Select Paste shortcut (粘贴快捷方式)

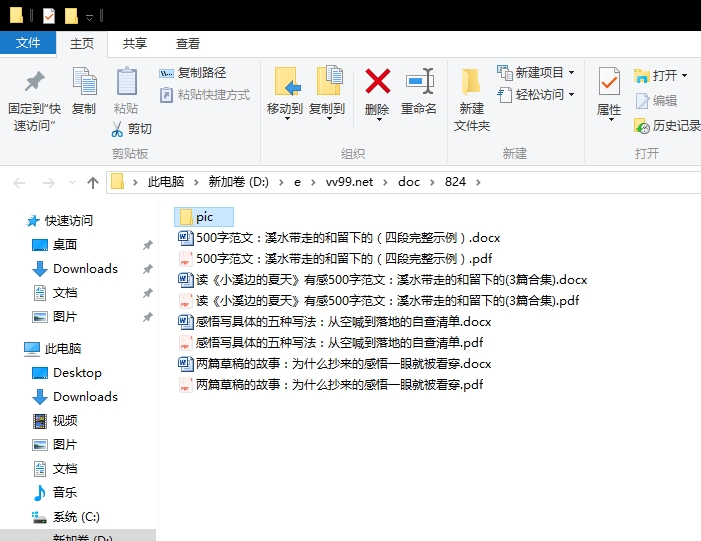pyautogui.click(x=205, y=95)
